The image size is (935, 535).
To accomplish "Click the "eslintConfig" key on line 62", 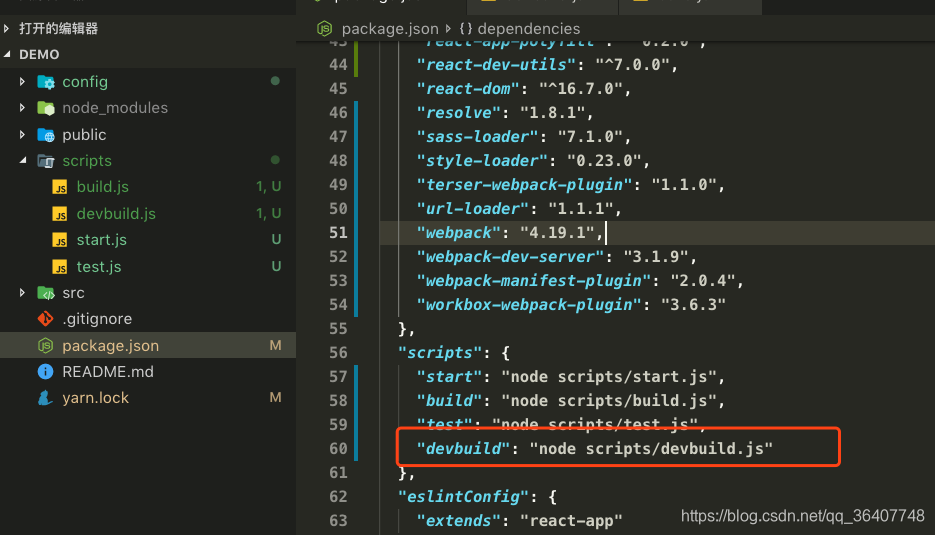I will click(463, 496).
